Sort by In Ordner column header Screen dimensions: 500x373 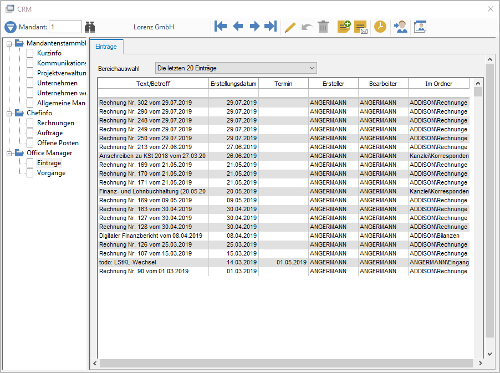[439, 83]
